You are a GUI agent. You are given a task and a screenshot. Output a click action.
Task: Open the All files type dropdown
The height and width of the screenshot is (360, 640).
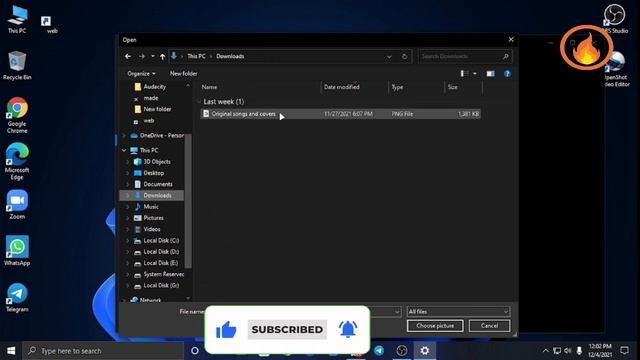pyautogui.click(x=458, y=312)
